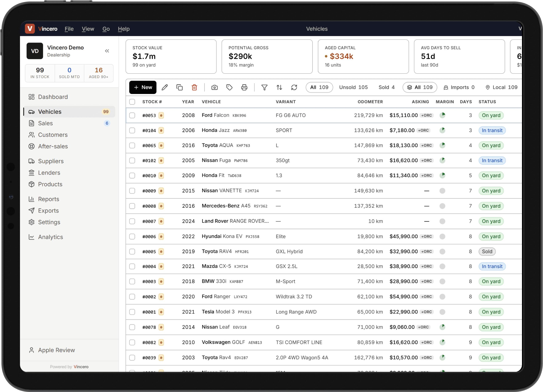
Task: Check the box for stock #0065
Action: pos(132,145)
